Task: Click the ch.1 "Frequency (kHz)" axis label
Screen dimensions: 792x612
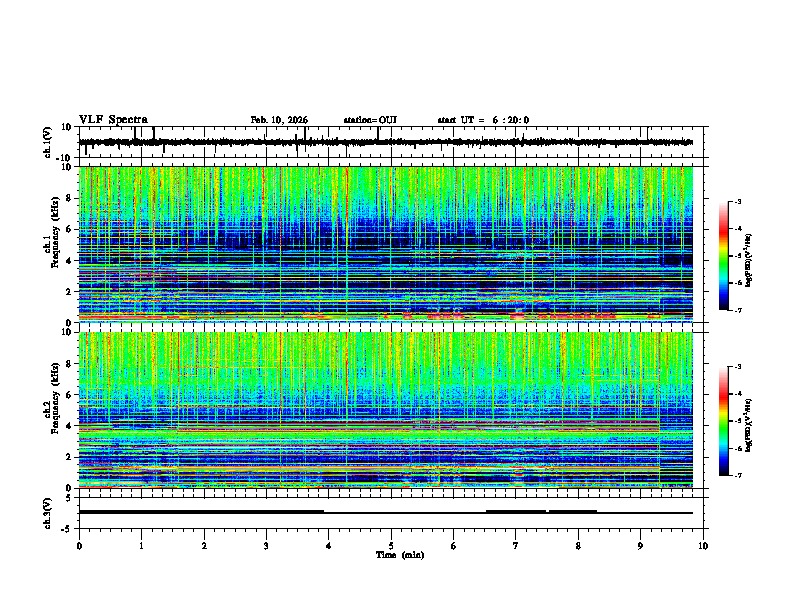Action: 55,232
